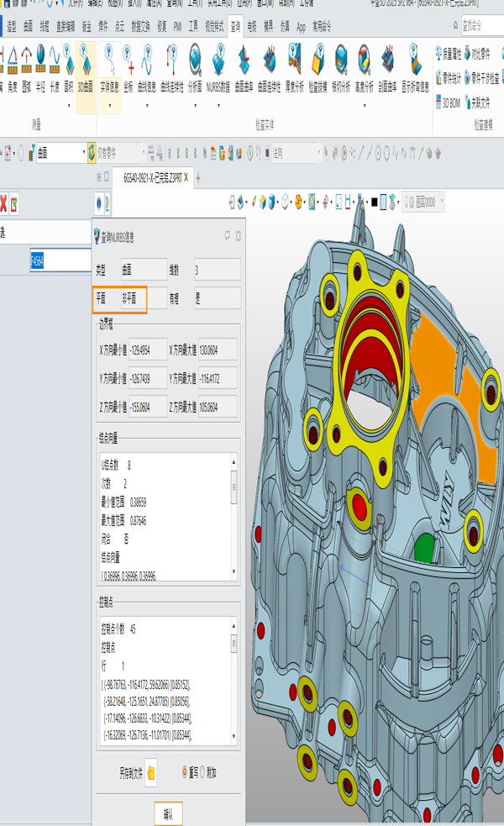Image resolution: width=504 pixels, height=826 pixels.
Task: Switch to the 钣金 ribbon tab
Action: (87, 26)
